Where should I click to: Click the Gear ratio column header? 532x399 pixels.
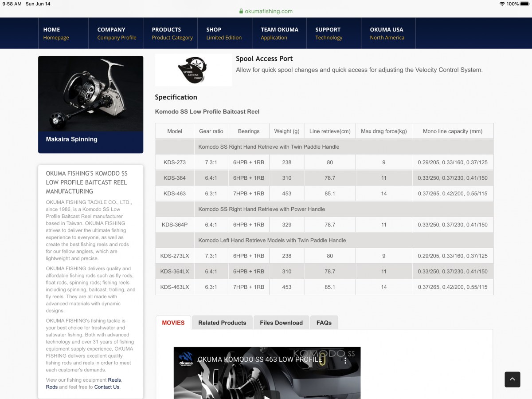(211, 131)
